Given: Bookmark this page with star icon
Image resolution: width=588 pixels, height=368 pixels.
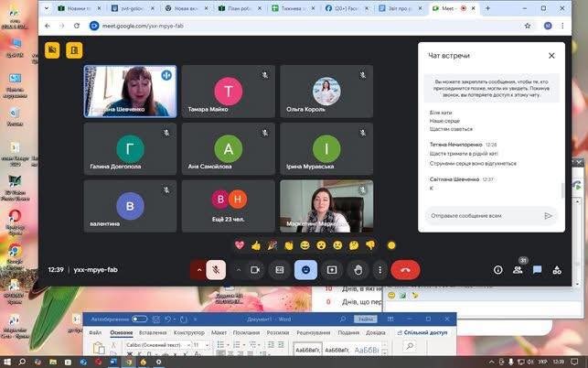Looking at the screenshot, I should [528, 26].
